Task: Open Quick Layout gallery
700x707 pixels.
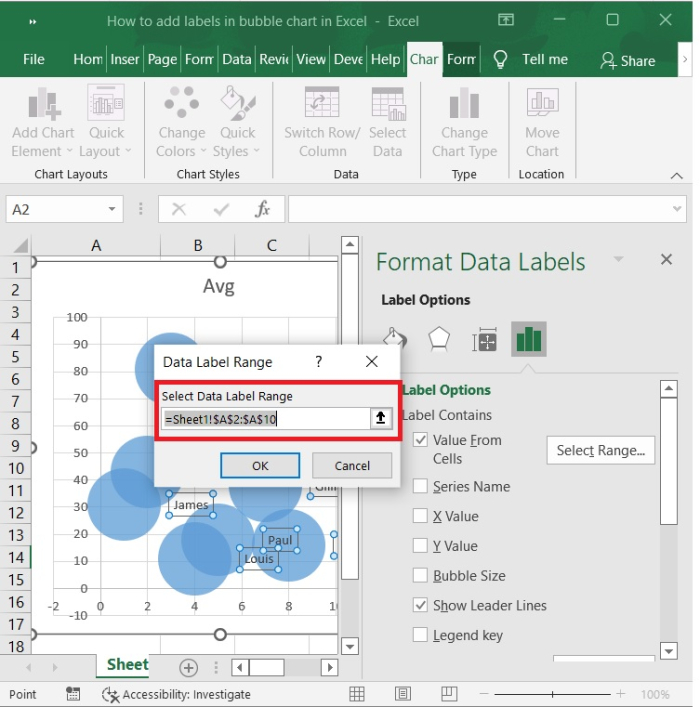Action: point(106,123)
